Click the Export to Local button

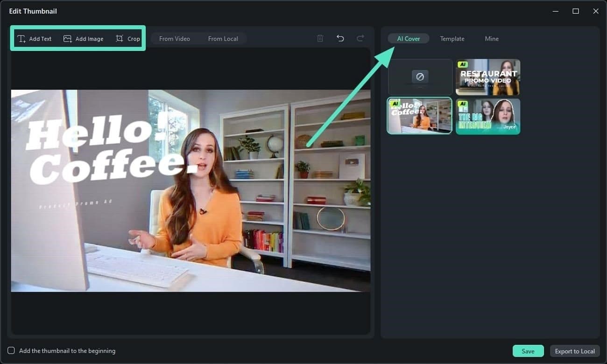[574, 351]
